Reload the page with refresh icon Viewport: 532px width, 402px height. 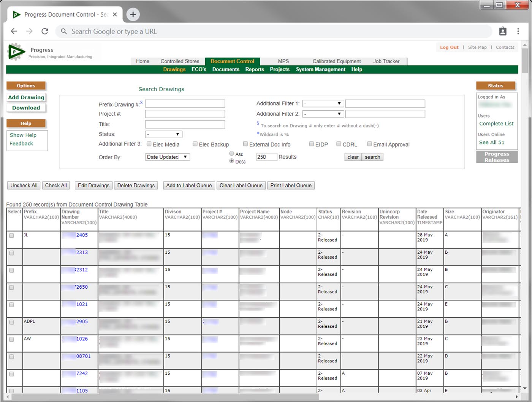[x=45, y=32]
